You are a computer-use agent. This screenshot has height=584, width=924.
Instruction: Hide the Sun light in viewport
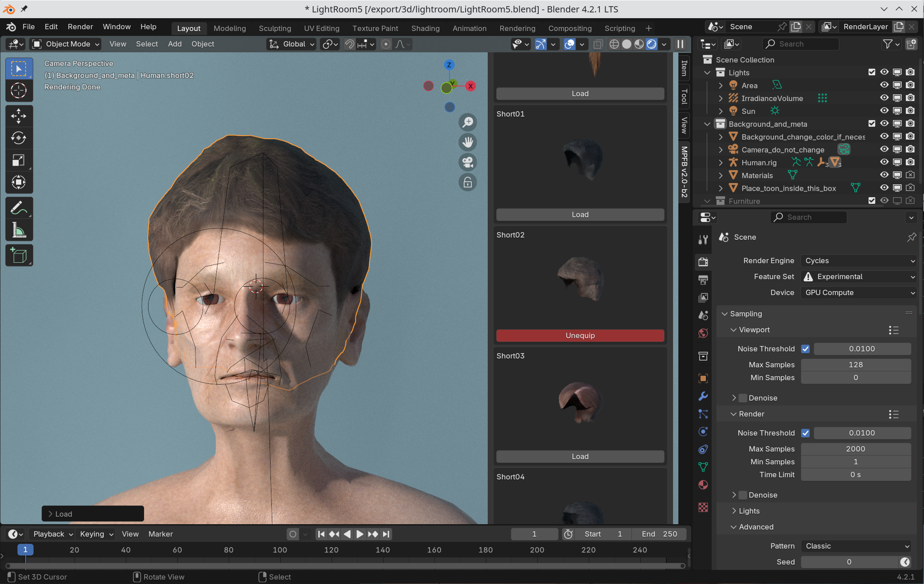[884, 111]
